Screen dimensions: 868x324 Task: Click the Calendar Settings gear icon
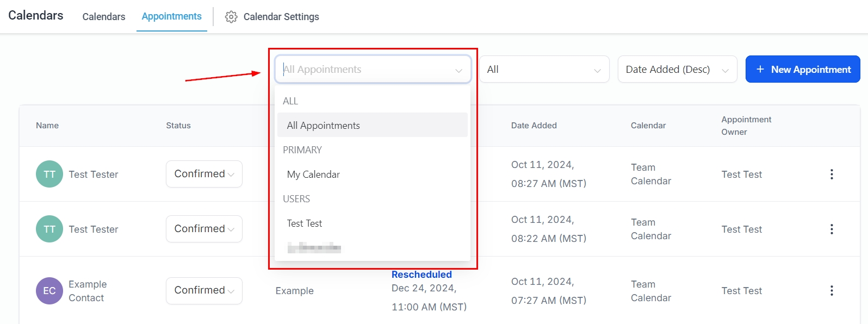[231, 17]
